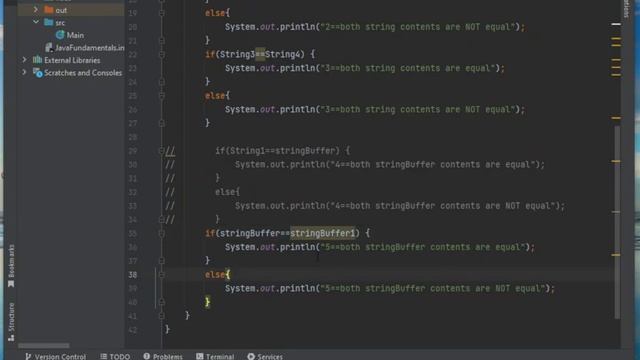The width and height of the screenshot is (640, 360).
Task: Select the 'out' folder label
Action: click(x=61, y=10)
